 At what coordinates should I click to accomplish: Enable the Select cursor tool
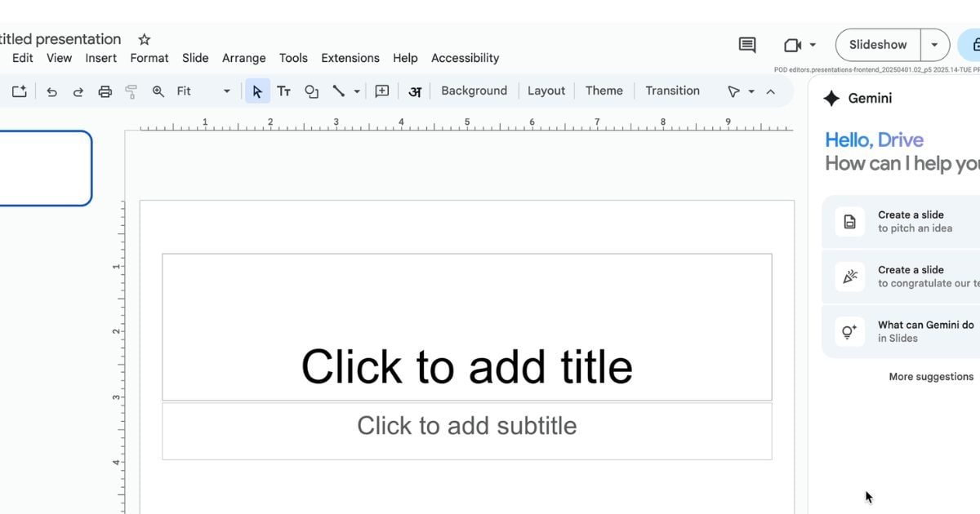tap(257, 91)
